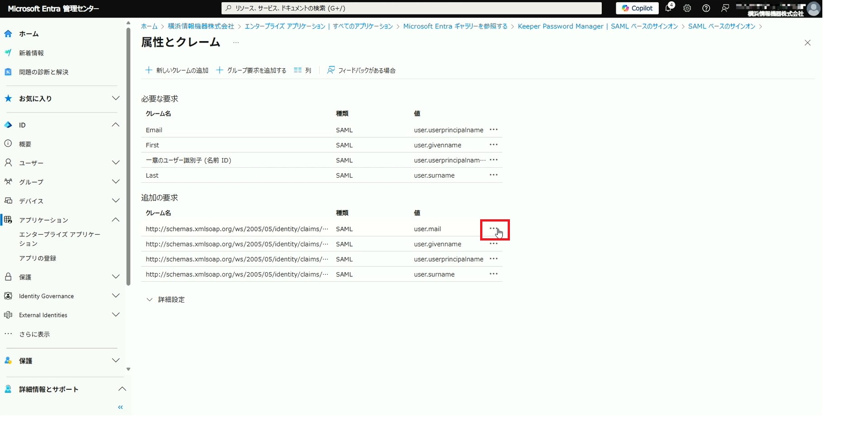Expand the 詳細設定 section

click(166, 300)
